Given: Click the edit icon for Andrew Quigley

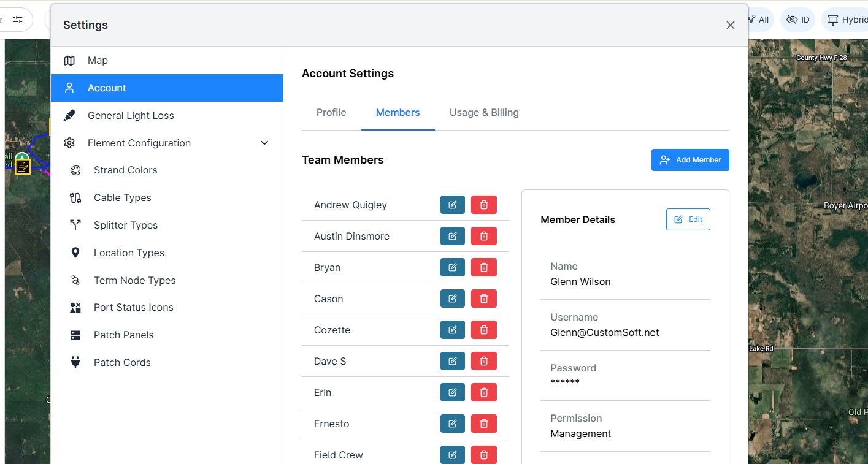Looking at the screenshot, I should point(452,205).
